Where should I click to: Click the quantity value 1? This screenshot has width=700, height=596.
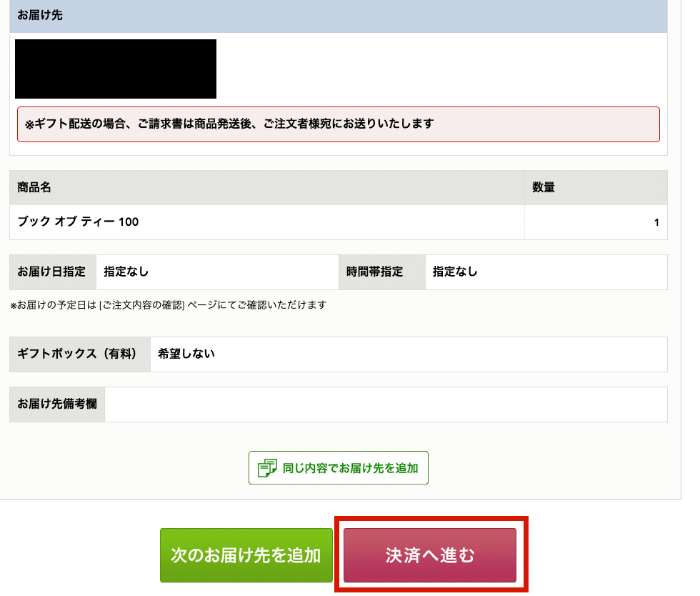(656, 222)
